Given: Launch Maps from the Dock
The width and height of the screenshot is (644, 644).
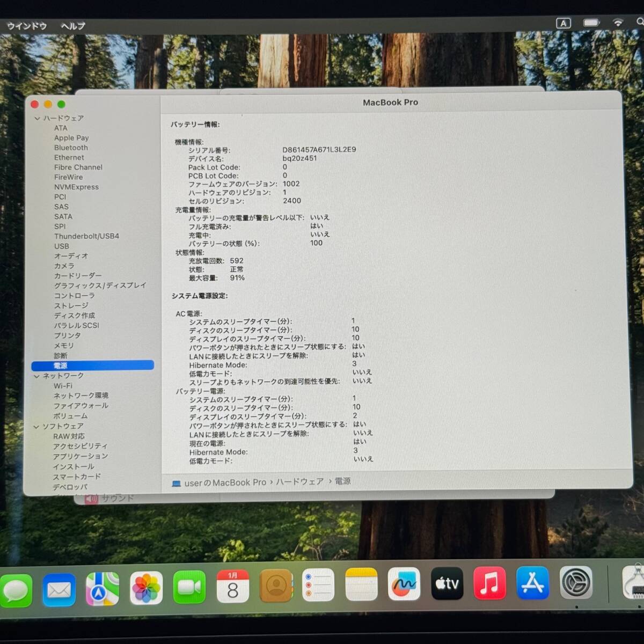Looking at the screenshot, I should tap(103, 589).
